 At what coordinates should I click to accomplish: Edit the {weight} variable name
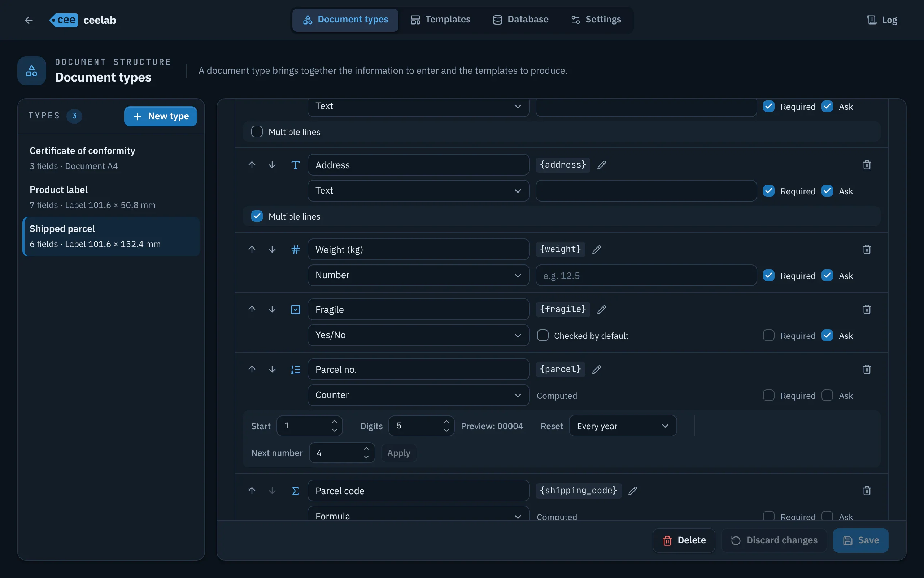[x=597, y=249]
